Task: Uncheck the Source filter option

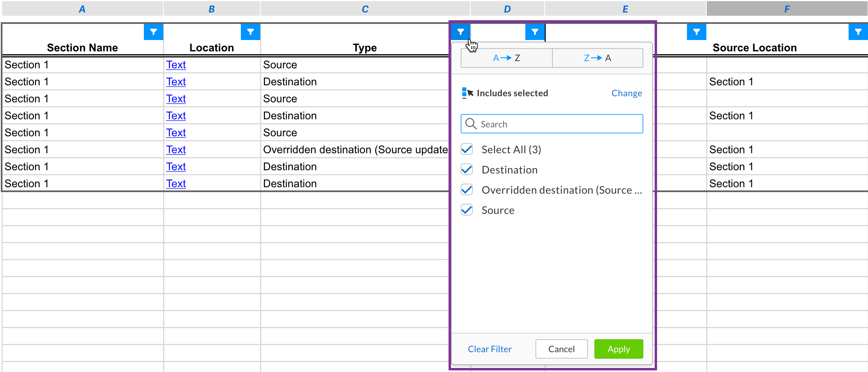Action: click(x=466, y=210)
